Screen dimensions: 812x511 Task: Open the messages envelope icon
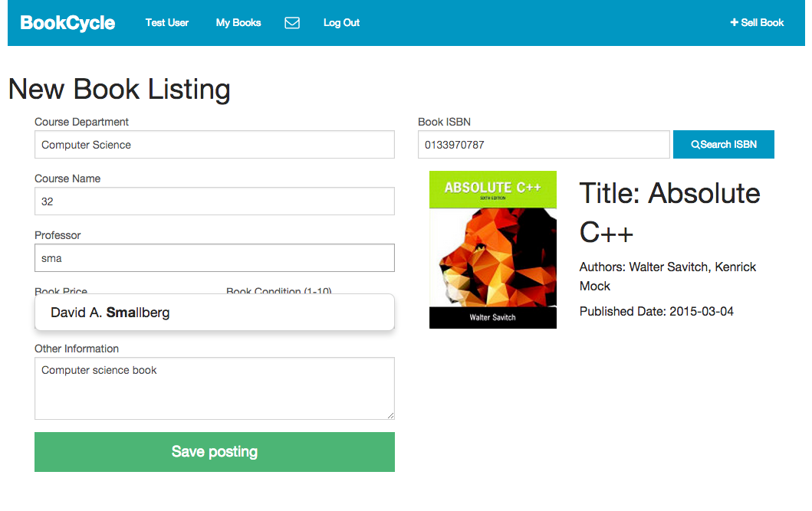(292, 23)
